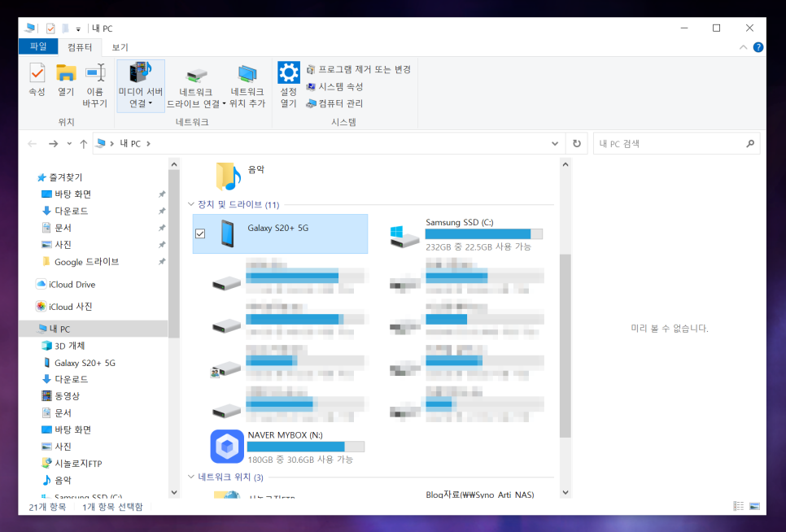
Task: Click the 내 PC breadcrumb in address bar
Action: pyautogui.click(x=130, y=144)
